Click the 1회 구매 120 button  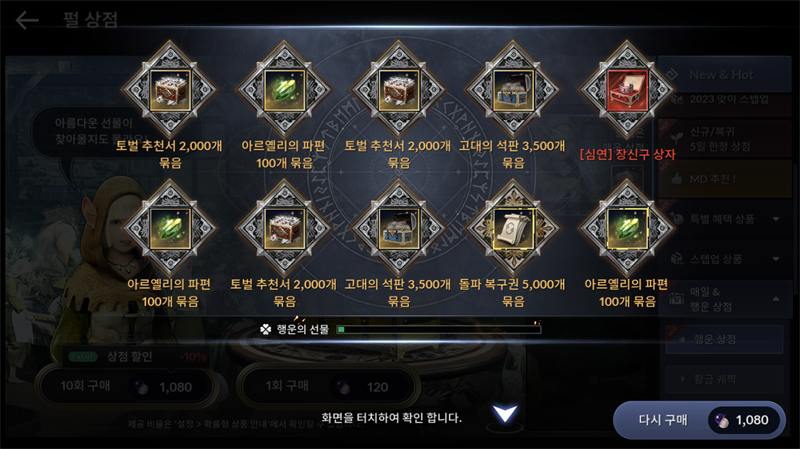coord(327,386)
